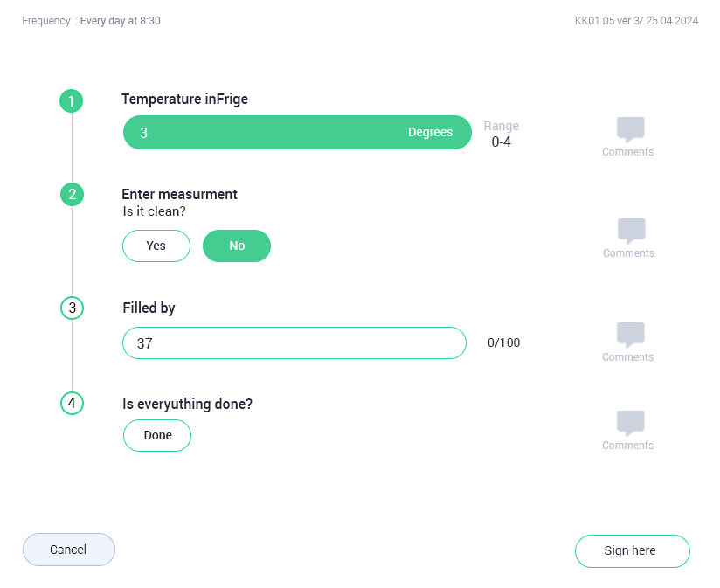Click the Range 0-4 indicator
Image resolution: width=720 pixels, height=588 pixels.
(501, 134)
